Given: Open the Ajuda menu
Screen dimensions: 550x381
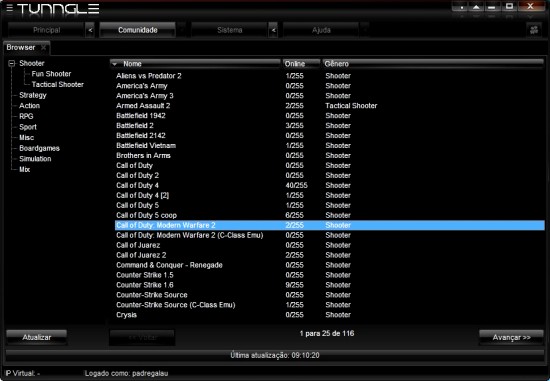Looking at the screenshot, I should [321, 30].
